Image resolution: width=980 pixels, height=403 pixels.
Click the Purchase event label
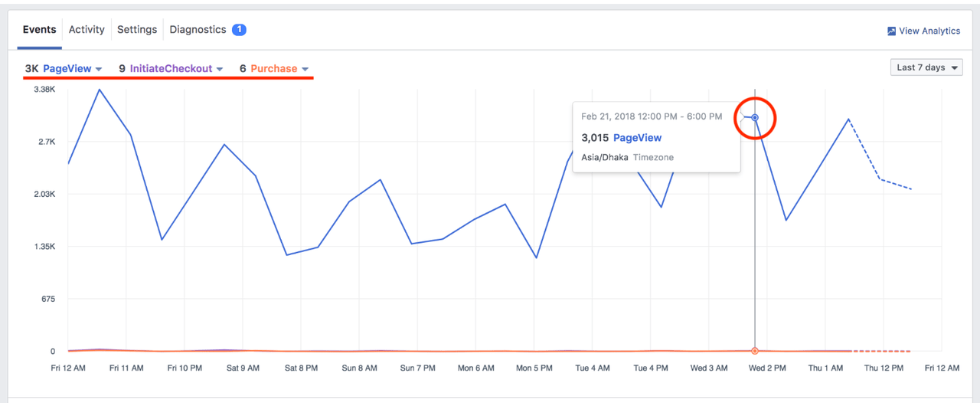[x=273, y=69]
